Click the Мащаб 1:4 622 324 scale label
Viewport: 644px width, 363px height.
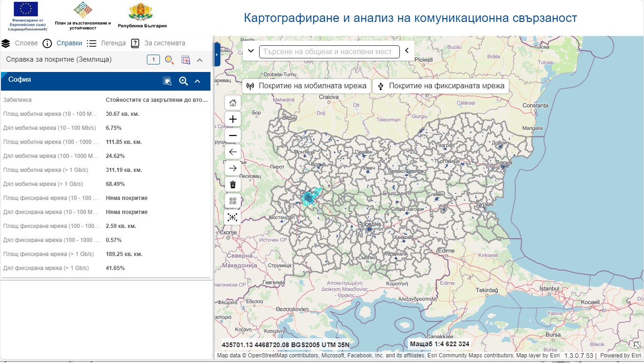439,344
